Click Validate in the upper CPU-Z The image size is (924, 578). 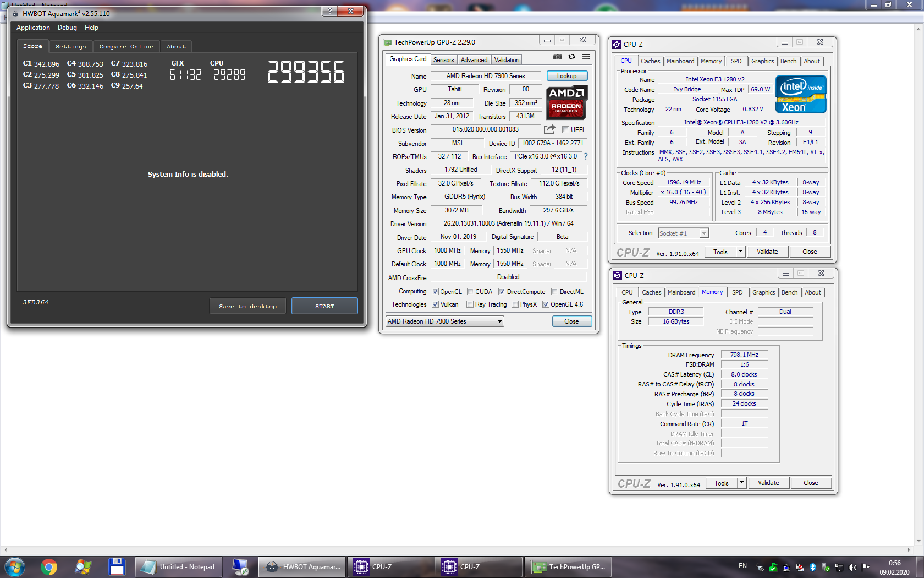click(x=767, y=252)
